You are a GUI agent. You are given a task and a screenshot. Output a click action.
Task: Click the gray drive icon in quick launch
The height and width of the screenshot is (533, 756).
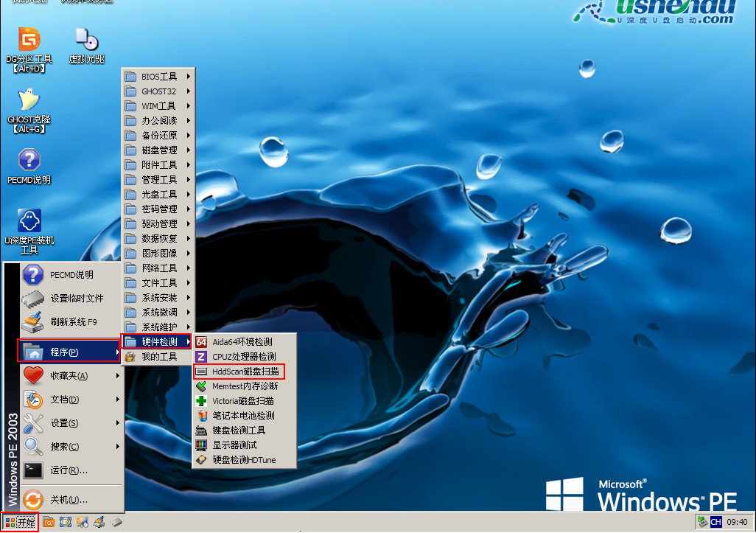[116, 522]
